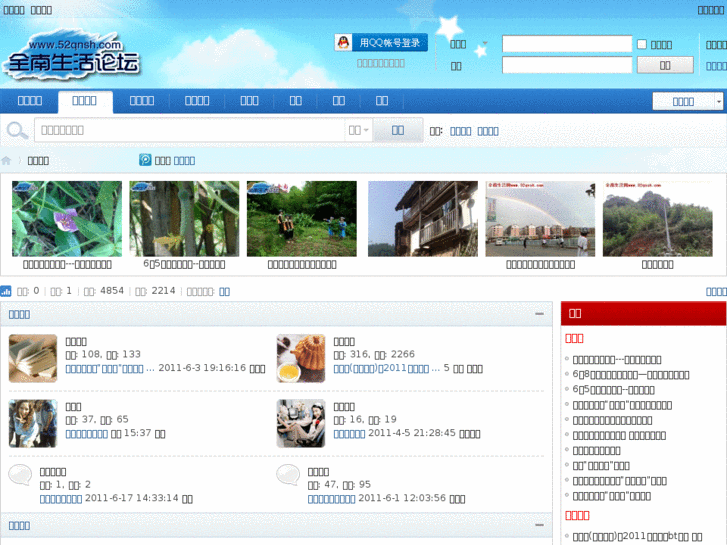Open the first forum category title link
The width and height of the screenshot is (727, 545).
pyautogui.click(x=19, y=314)
